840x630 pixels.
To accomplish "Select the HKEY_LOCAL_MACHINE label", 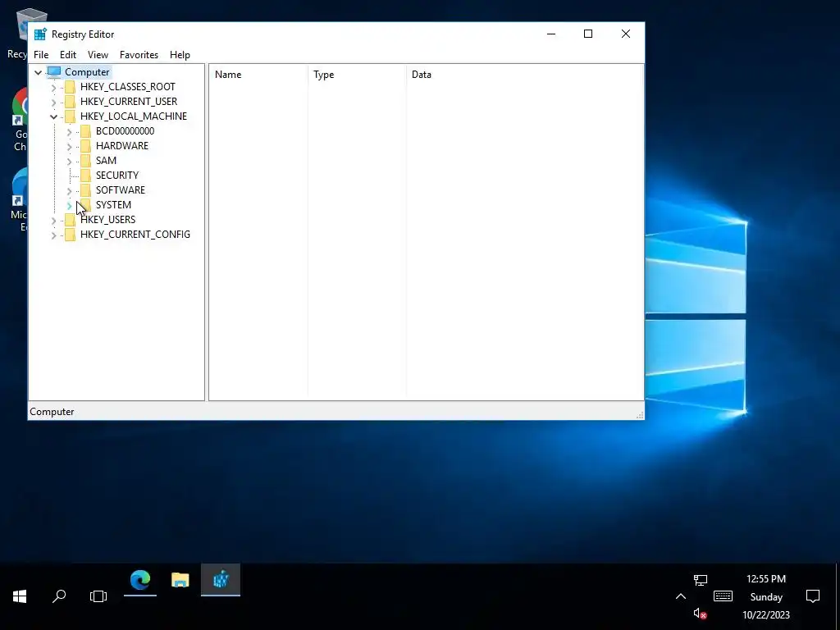I will pos(134,116).
